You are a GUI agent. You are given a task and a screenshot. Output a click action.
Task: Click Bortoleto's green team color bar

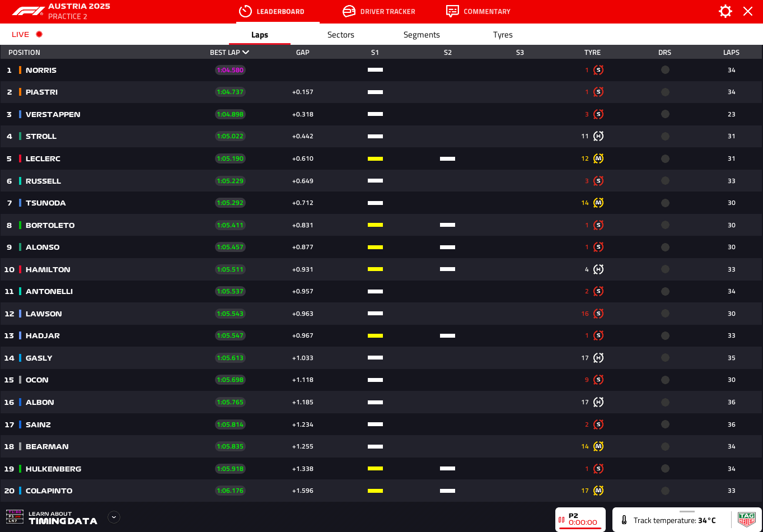[x=20, y=225]
